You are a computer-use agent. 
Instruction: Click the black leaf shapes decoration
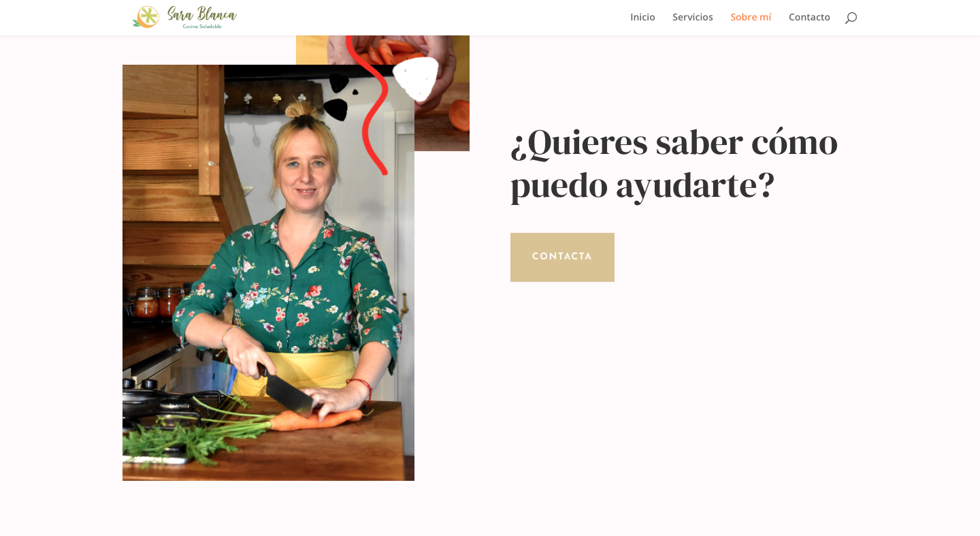[338, 97]
